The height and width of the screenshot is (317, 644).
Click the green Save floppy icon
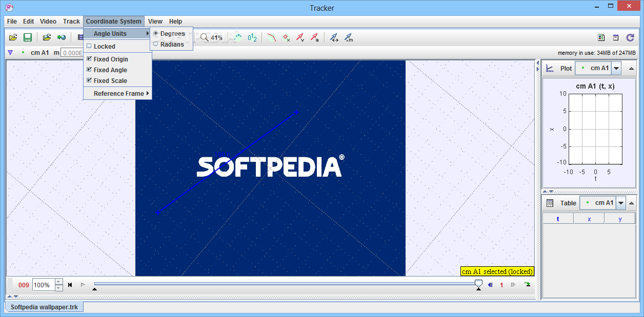pyautogui.click(x=28, y=37)
